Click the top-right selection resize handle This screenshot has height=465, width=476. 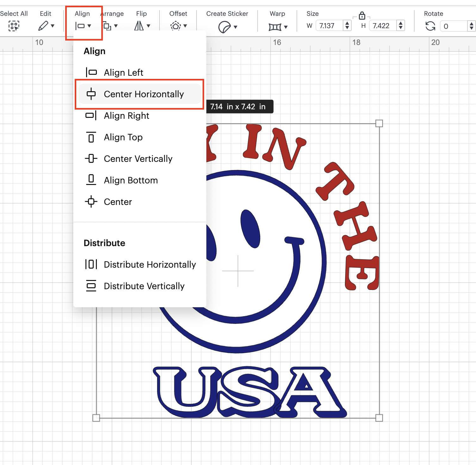379,124
